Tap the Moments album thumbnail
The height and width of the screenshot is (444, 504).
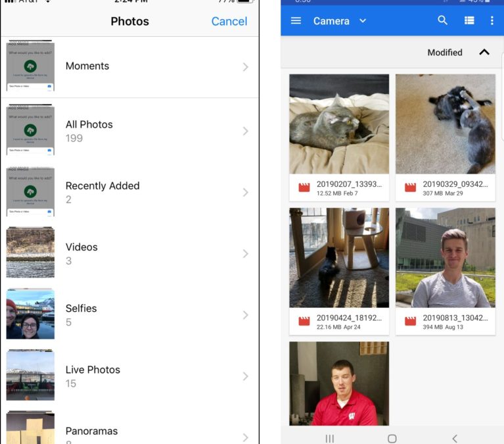click(30, 66)
